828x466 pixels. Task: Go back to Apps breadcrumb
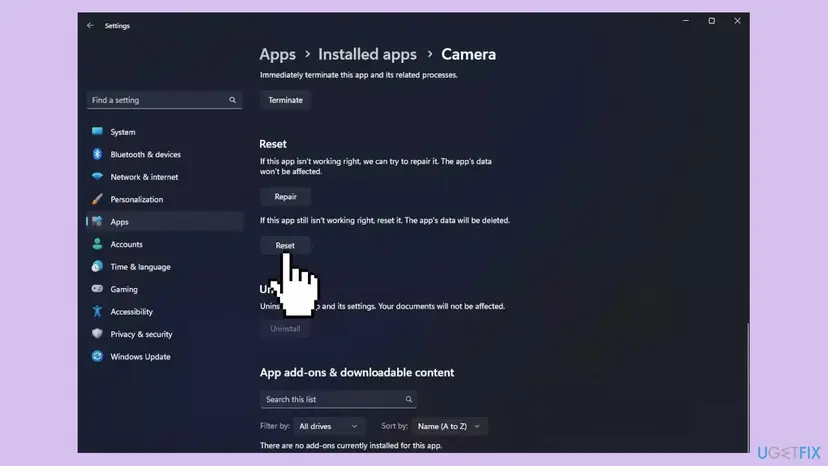(x=277, y=54)
